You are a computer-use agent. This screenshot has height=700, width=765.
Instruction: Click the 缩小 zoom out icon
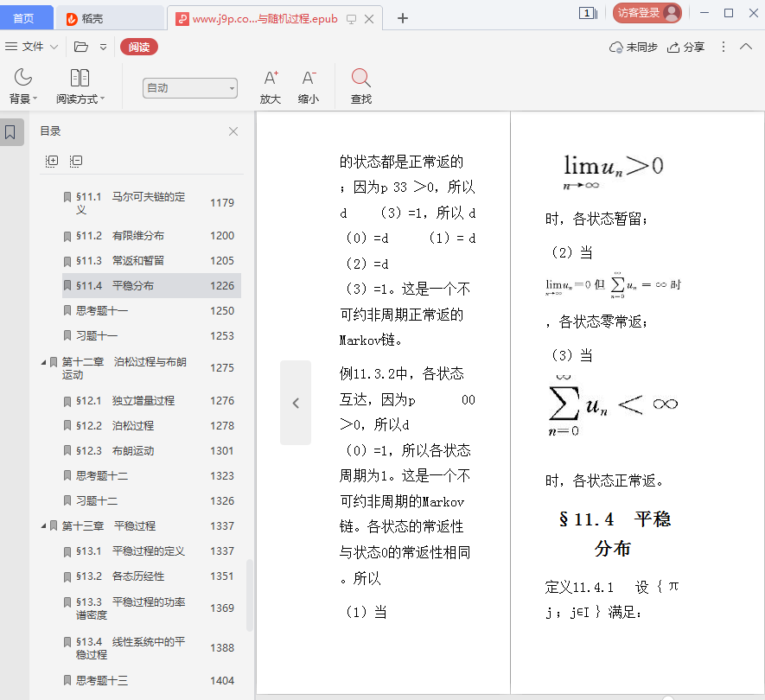[309, 79]
